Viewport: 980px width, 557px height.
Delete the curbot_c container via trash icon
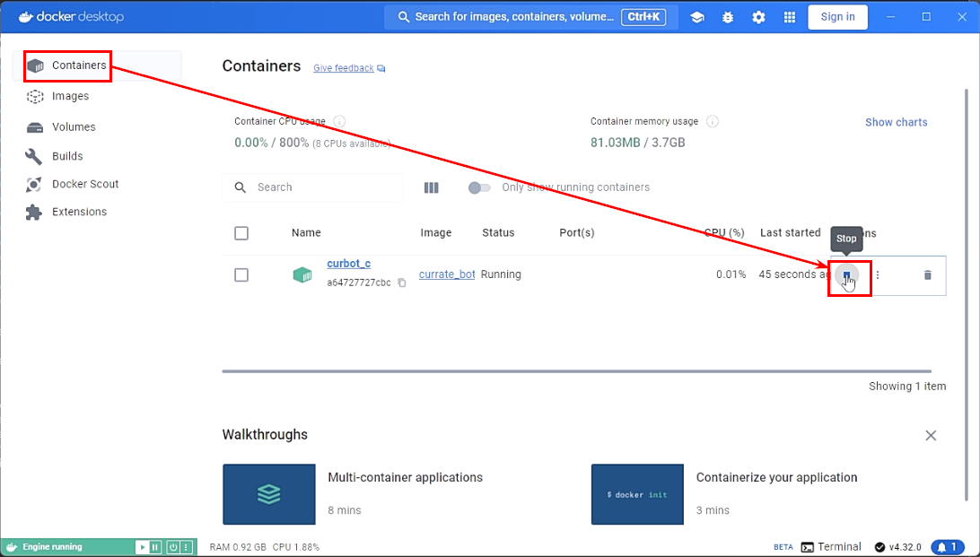click(x=927, y=275)
